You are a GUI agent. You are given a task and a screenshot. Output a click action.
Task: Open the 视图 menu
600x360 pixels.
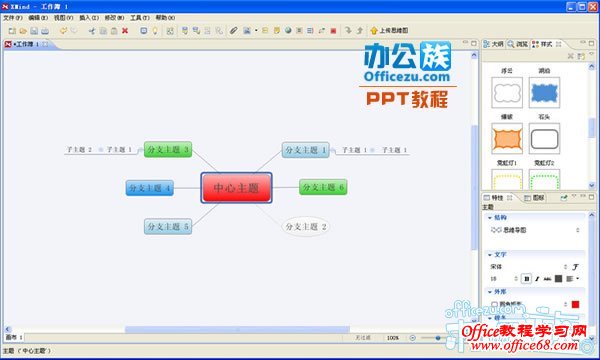coord(63,18)
